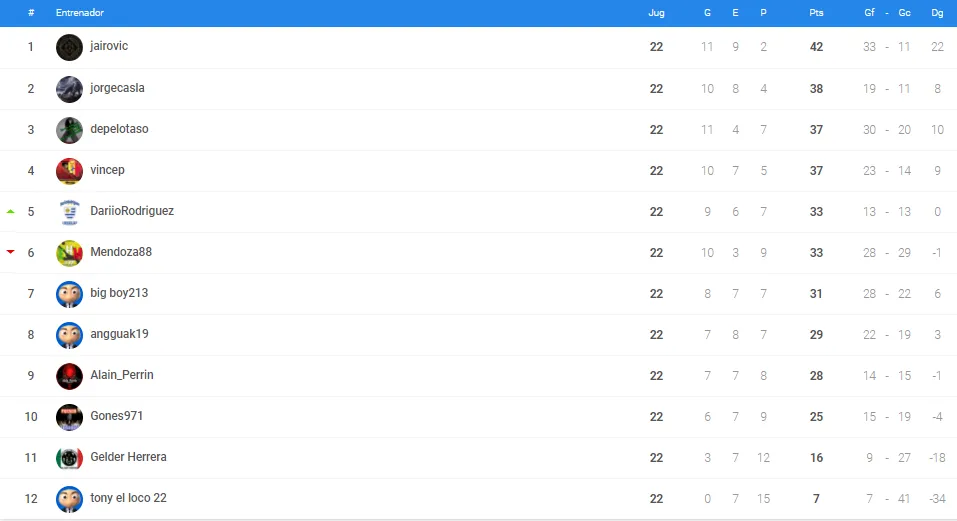Open manager depelotaso's profile
The image size is (957, 521).
coord(119,129)
